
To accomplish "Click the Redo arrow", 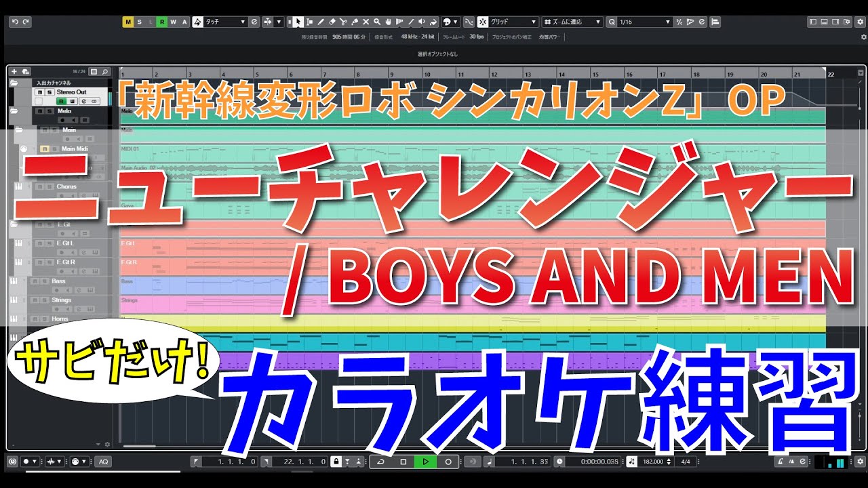I will point(26,22).
